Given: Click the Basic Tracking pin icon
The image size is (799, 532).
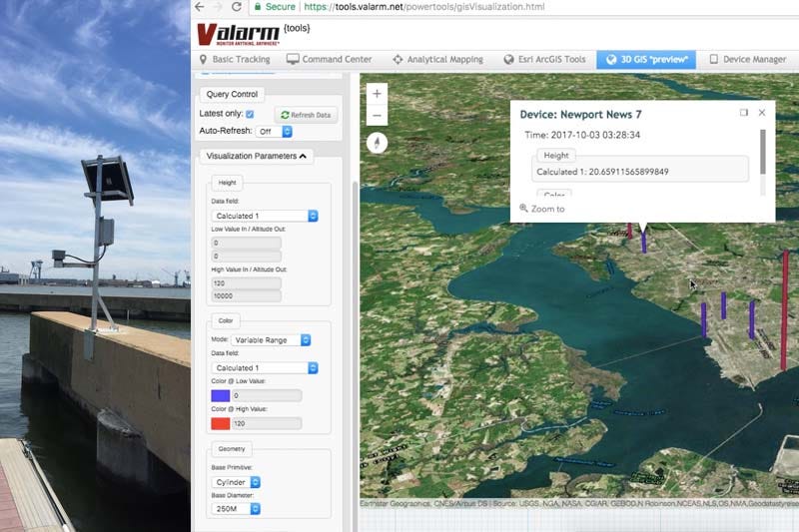Looking at the screenshot, I should pos(204,60).
